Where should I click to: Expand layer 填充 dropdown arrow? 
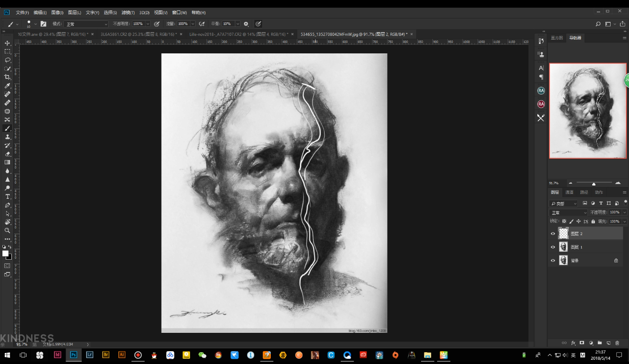pos(625,221)
